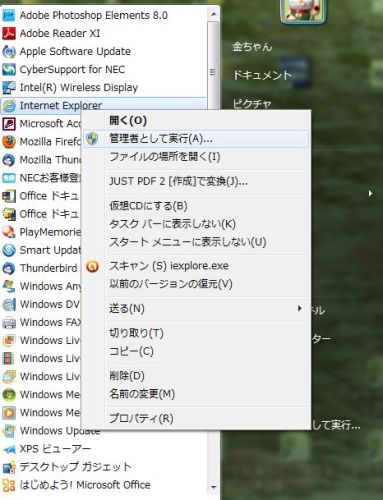Image resolution: width=383 pixels, height=500 pixels.
Task: Select ファイルの場所を開く(I)
Action: tap(196, 156)
